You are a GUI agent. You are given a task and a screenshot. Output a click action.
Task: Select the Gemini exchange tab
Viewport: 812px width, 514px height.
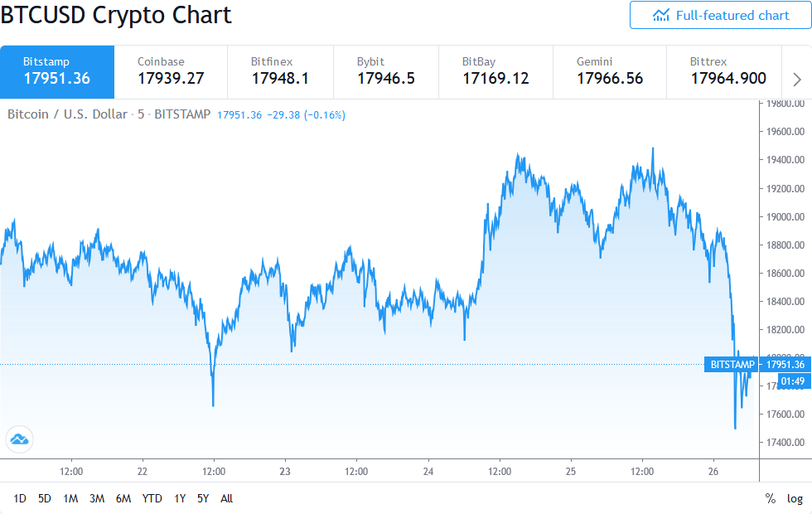coord(609,71)
